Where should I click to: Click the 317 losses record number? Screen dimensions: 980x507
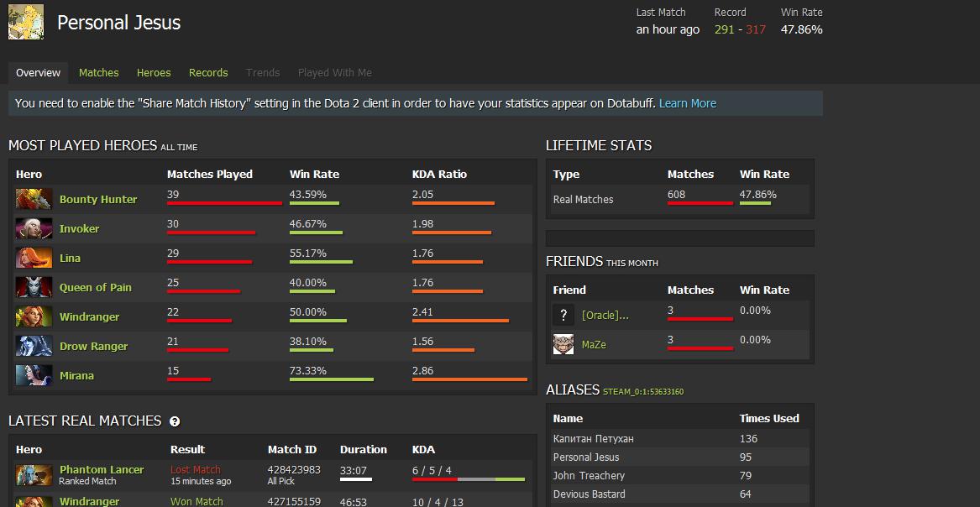point(756,29)
